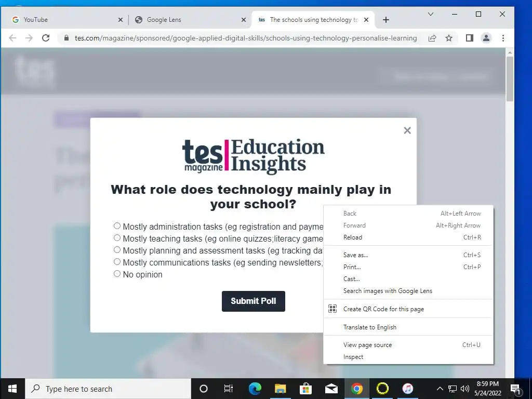Click the Chrome taskbar icon
The width and height of the screenshot is (532, 399).
(356, 389)
